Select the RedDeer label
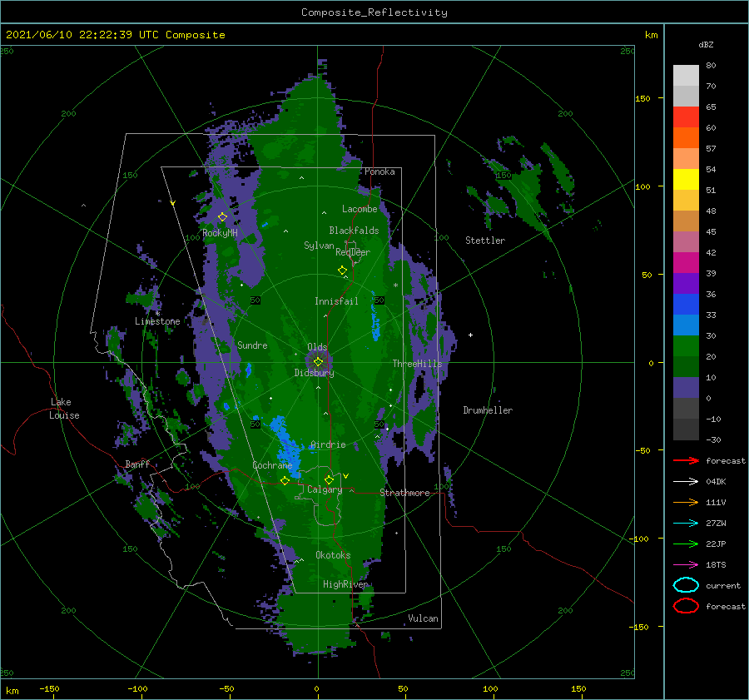The image size is (749, 700). [353, 252]
